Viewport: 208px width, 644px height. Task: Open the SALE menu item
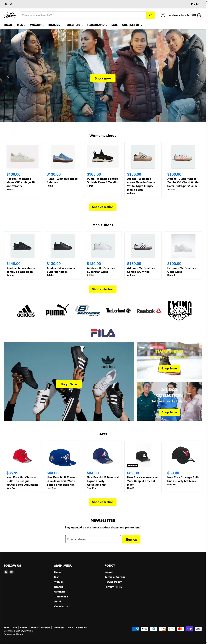[114, 25]
